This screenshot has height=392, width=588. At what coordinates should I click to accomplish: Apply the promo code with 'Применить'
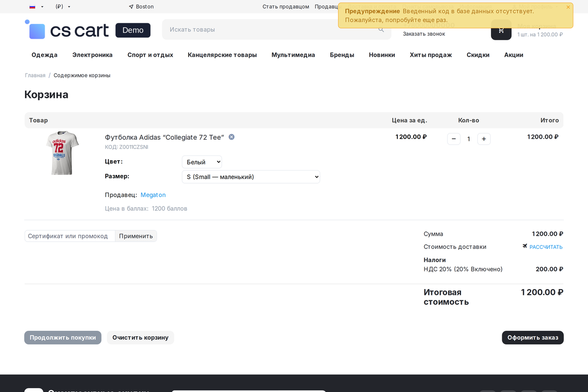(136, 236)
